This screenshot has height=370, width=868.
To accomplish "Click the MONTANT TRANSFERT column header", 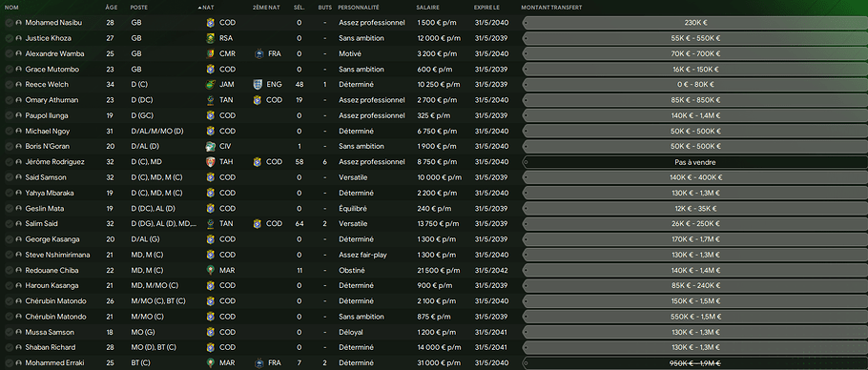I will (x=551, y=8).
